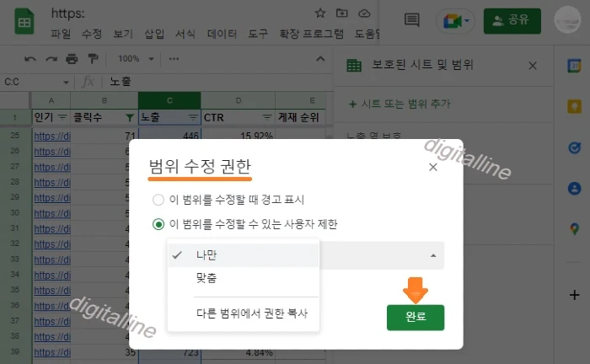Image resolution: width=590 pixels, height=364 pixels.
Task: Open the account avatar menu
Action: [x=567, y=20]
